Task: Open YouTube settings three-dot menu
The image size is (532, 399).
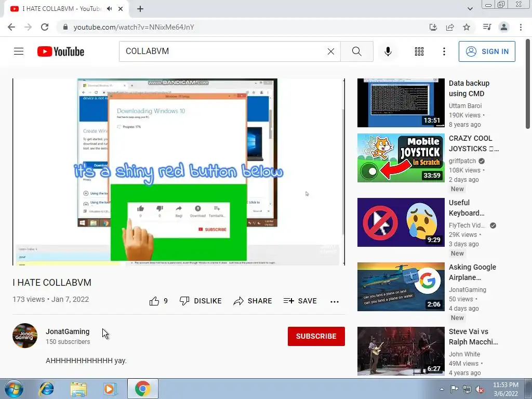Action: click(444, 51)
